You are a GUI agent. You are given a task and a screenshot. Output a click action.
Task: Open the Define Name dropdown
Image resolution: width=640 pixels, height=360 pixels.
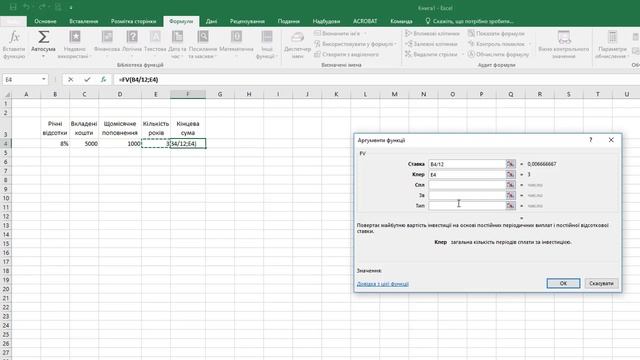pos(365,33)
